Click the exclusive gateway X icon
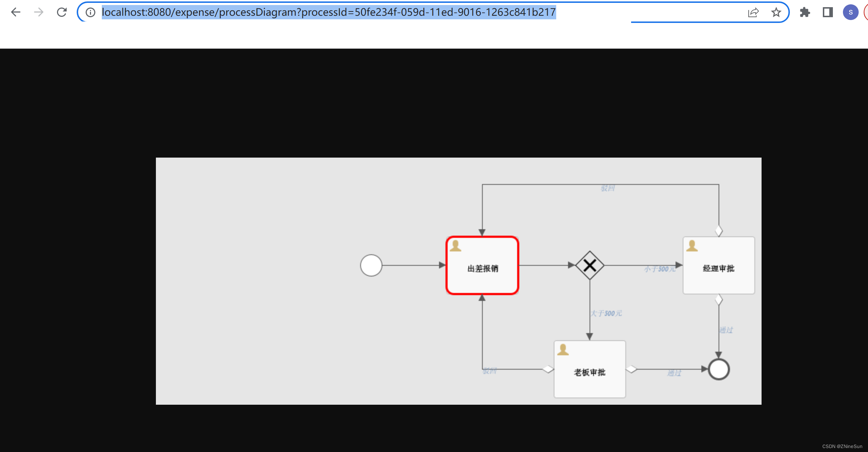868x452 pixels. (x=590, y=265)
